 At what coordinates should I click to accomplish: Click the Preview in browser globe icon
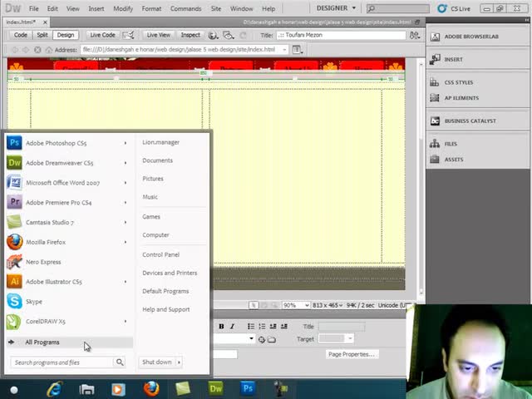point(213,35)
